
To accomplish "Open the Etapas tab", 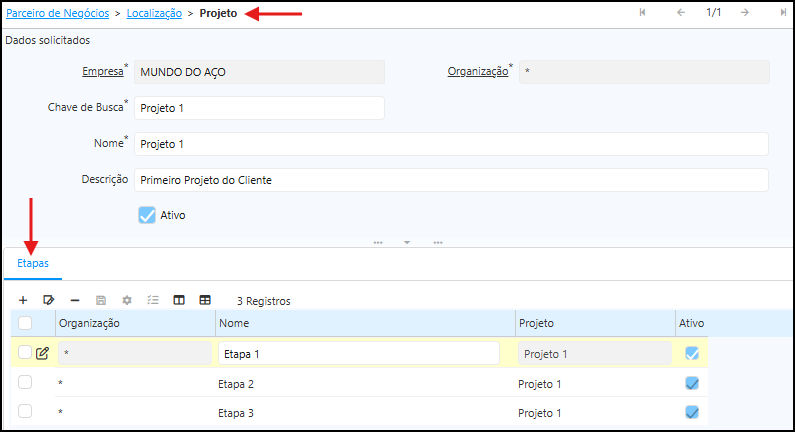I will pos(33,262).
